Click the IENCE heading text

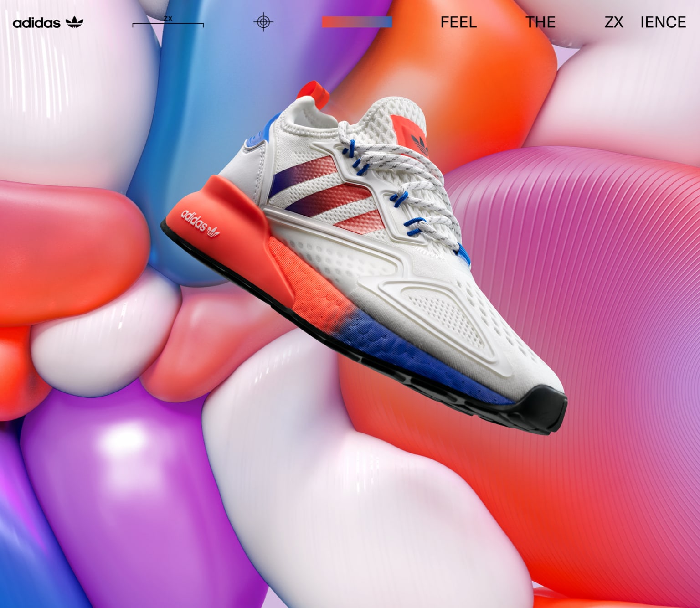663,22
